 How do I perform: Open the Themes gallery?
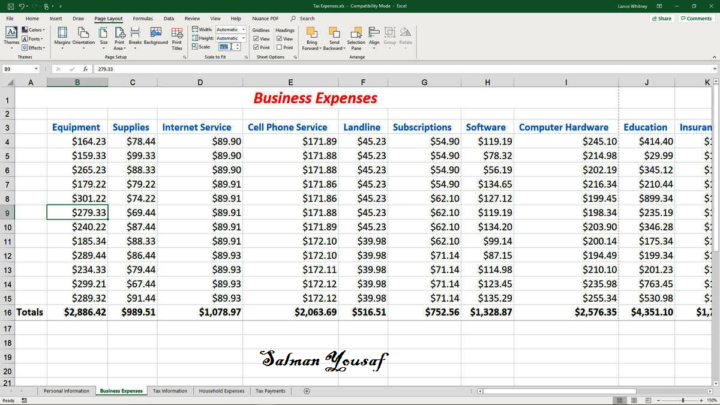[11, 36]
